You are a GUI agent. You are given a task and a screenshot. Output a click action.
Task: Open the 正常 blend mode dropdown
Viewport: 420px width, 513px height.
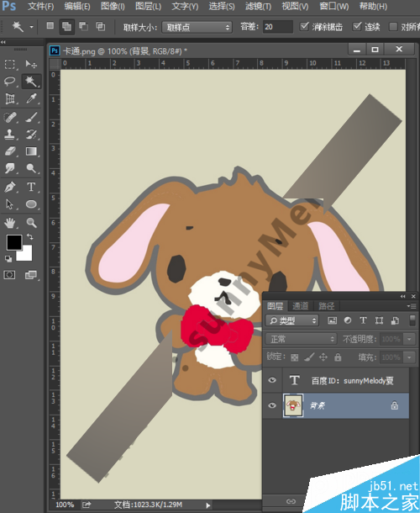(301, 339)
